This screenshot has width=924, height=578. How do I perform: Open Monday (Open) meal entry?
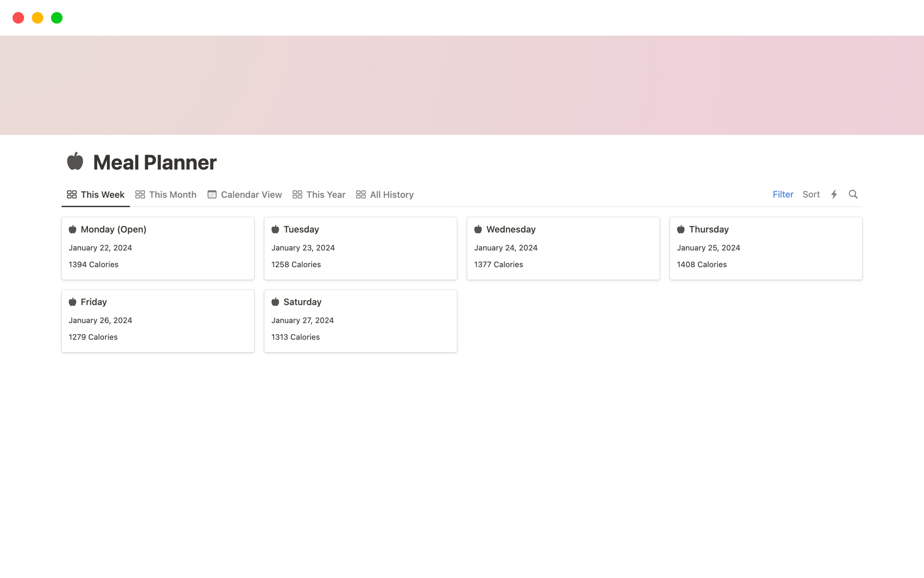coord(113,229)
